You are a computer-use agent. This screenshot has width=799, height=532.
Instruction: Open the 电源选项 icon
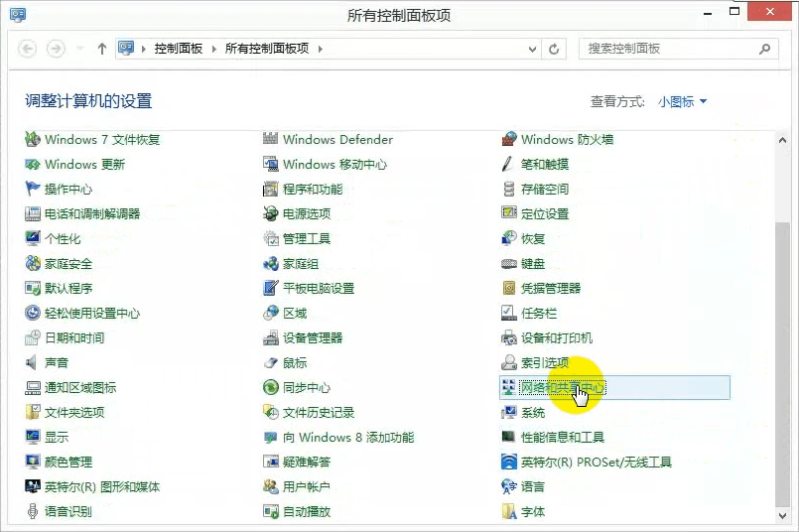point(270,214)
